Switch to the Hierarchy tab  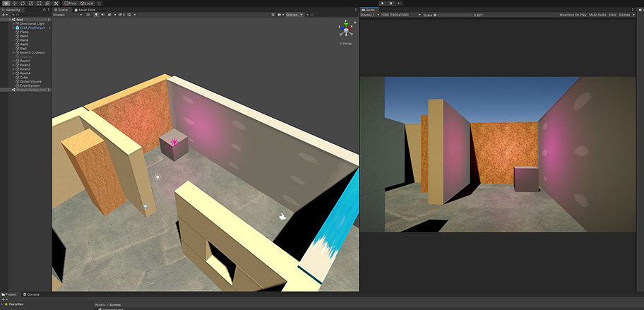[x=13, y=10]
